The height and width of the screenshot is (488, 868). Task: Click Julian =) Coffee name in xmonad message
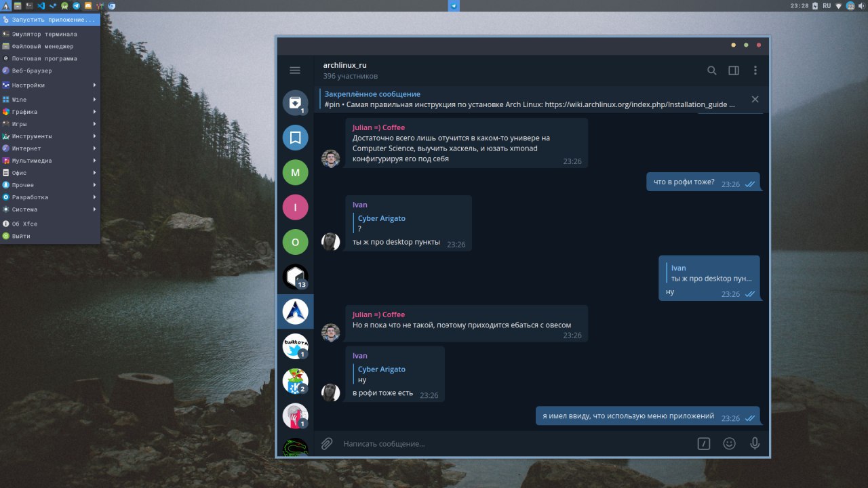click(x=378, y=127)
